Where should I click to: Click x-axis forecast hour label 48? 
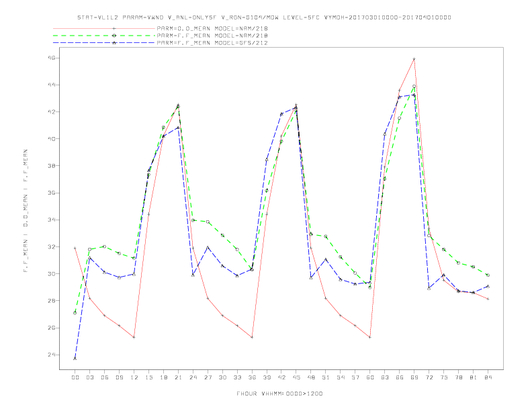click(x=311, y=377)
